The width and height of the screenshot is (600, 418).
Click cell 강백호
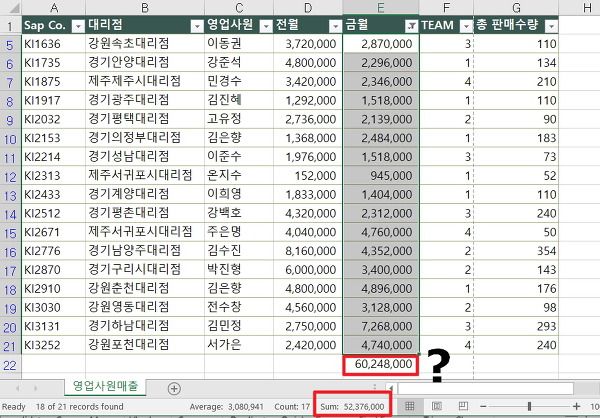click(x=239, y=213)
